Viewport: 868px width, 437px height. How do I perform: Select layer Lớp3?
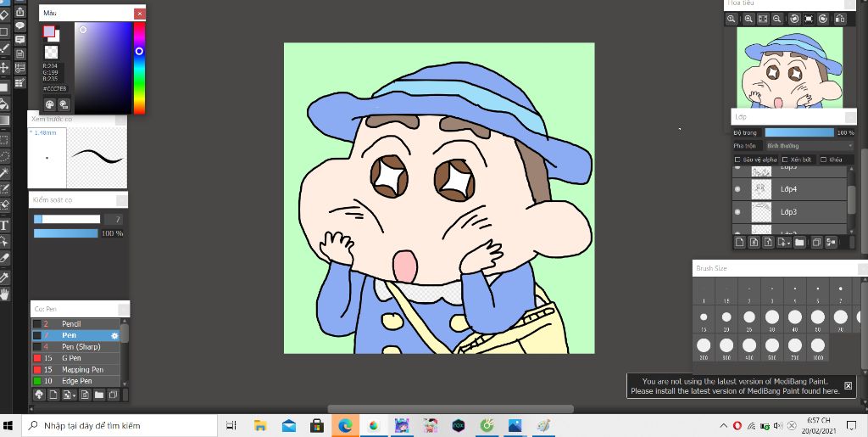[789, 211]
